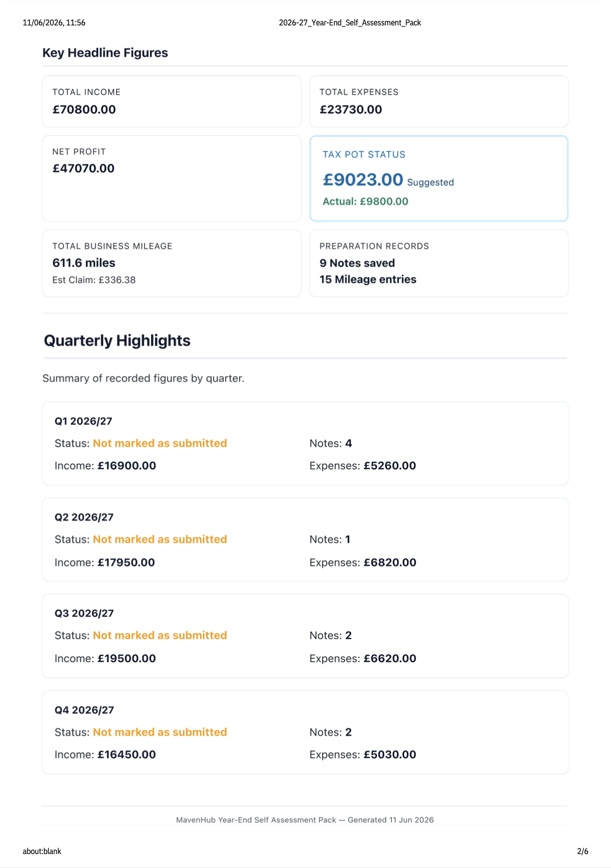Click the Preparation Records card
Viewport: 611px width, 868px height.
(439, 263)
